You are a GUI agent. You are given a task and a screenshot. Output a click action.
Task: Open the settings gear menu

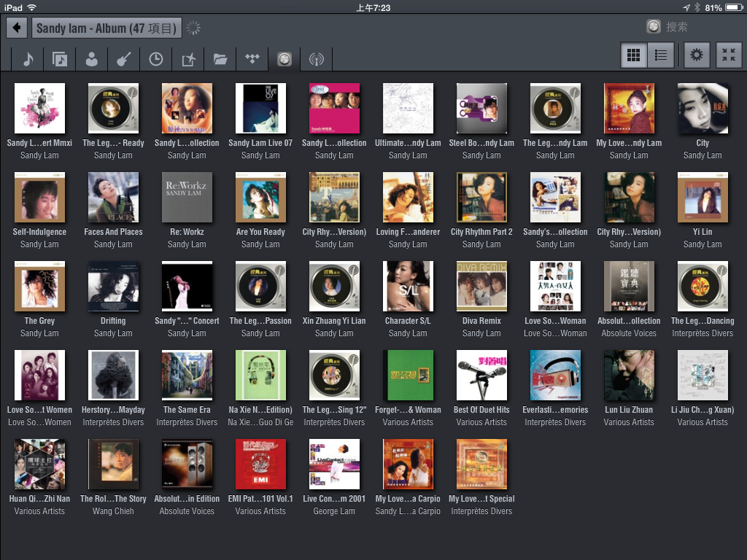click(x=697, y=55)
